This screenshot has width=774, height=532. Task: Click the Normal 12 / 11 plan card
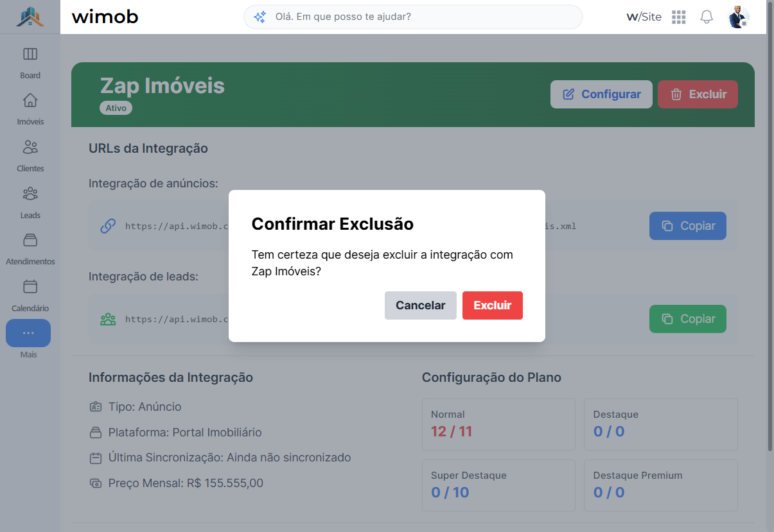(x=498, y=424)
